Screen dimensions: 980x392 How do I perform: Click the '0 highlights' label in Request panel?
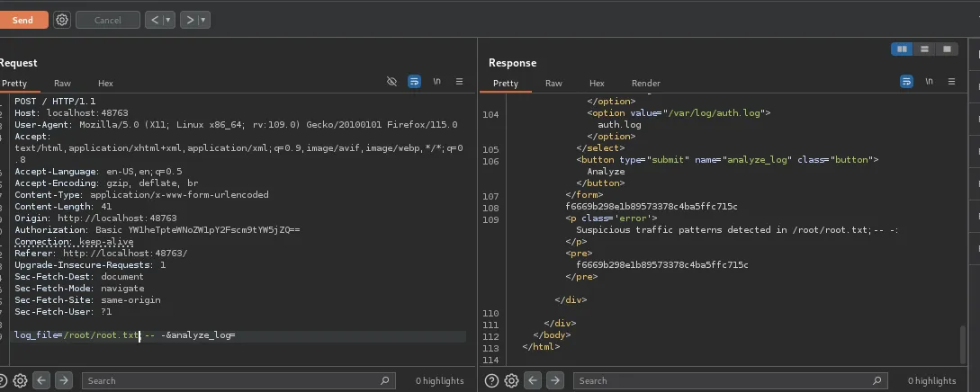coord(440,381)
